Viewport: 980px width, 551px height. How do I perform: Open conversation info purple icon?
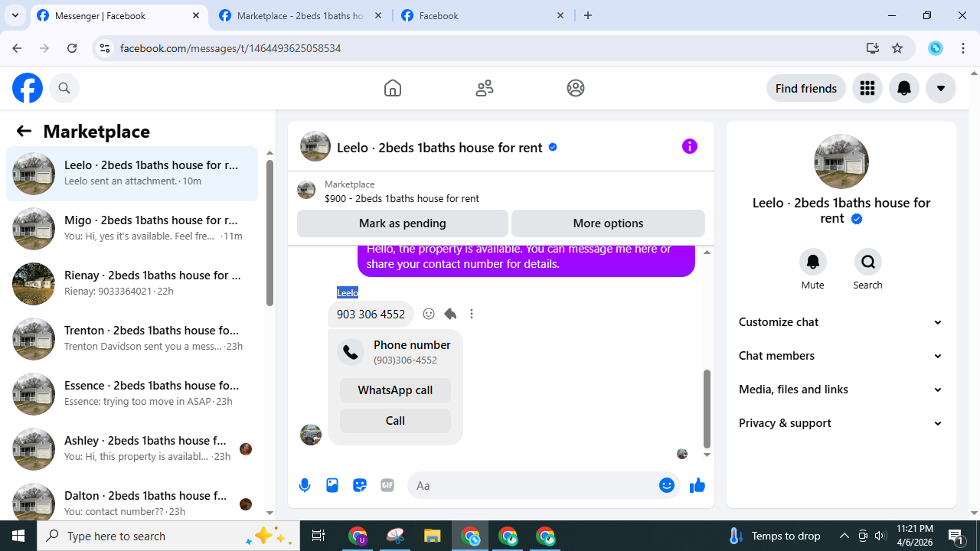(690, 146)
